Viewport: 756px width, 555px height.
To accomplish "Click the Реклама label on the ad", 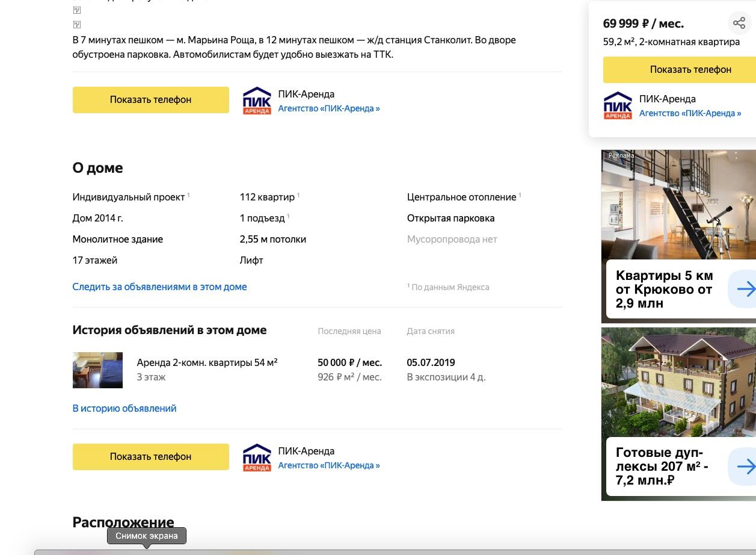I will point(621,155).
